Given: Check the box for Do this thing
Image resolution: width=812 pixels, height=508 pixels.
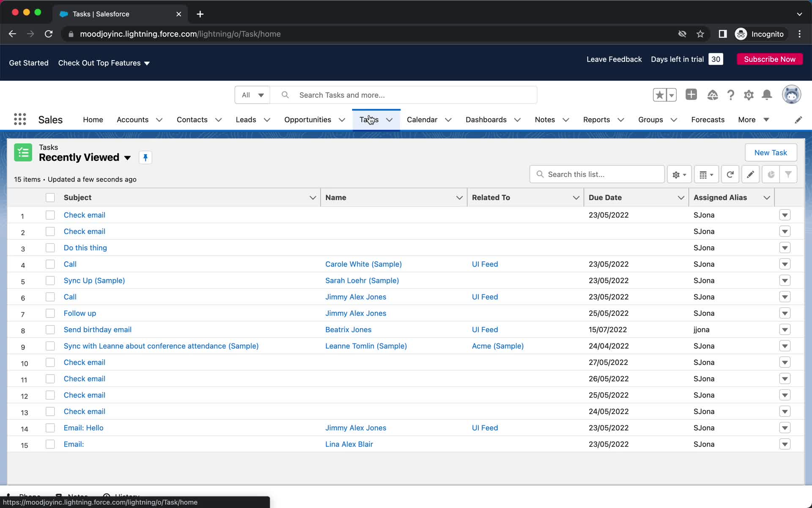Looking at the screenshot, I should click(50, 248).
